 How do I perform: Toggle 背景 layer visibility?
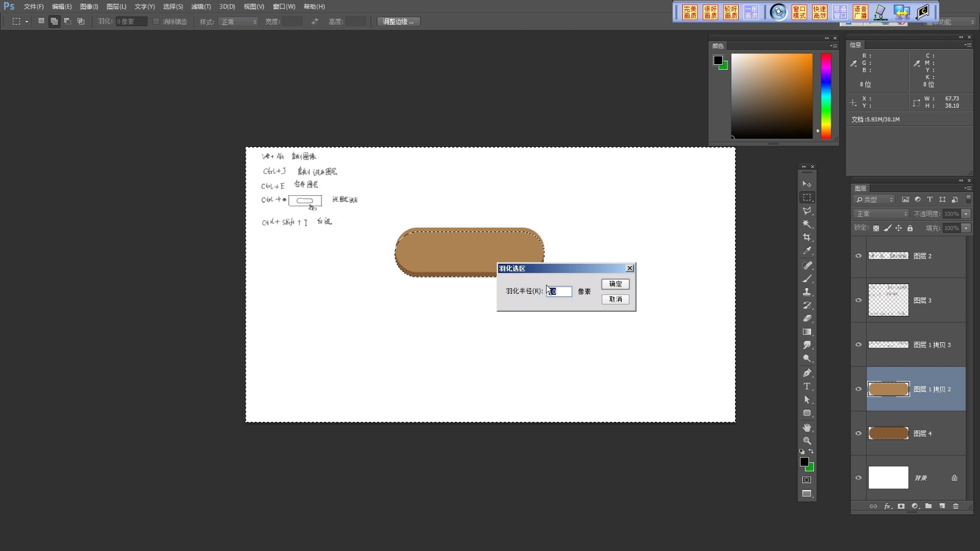(x=858, y=478)
